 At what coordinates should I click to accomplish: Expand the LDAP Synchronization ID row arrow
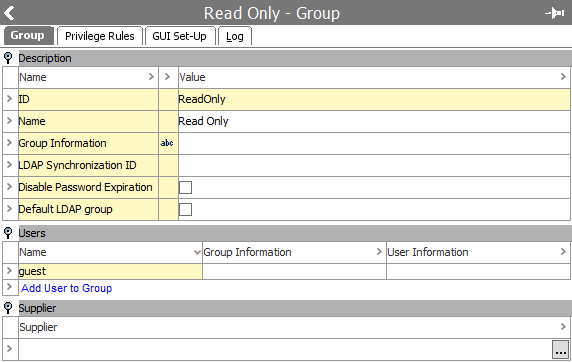click(10, 165)
